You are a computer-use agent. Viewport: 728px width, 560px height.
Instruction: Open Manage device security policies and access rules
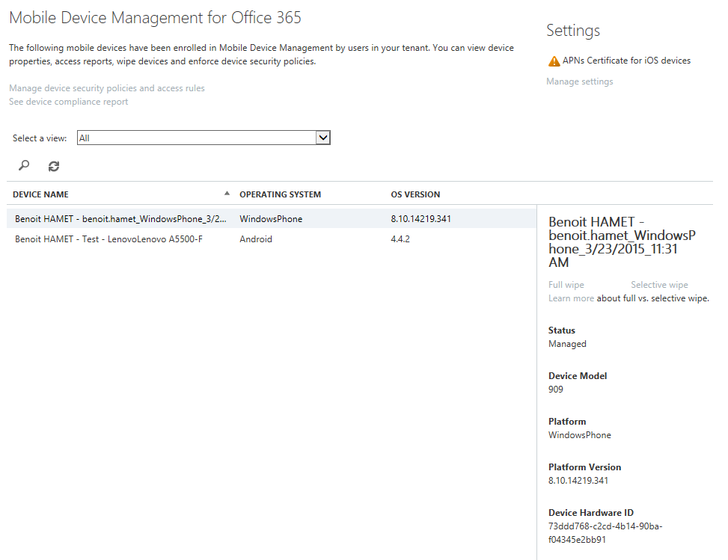tap(106, 88)
